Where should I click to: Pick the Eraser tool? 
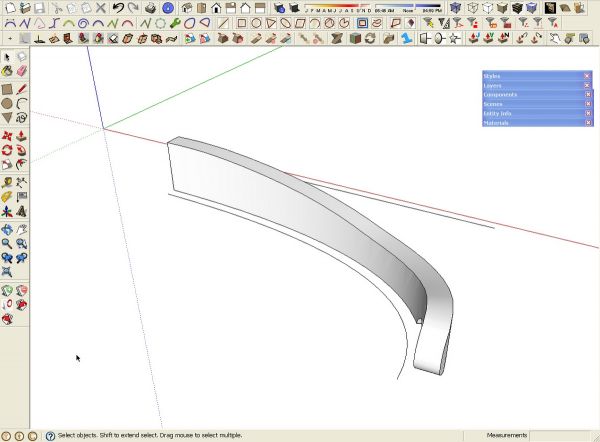coord(21,71)
